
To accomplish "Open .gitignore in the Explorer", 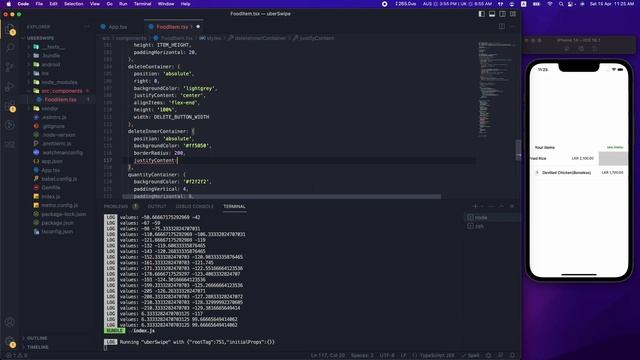I will pos(53,126).
